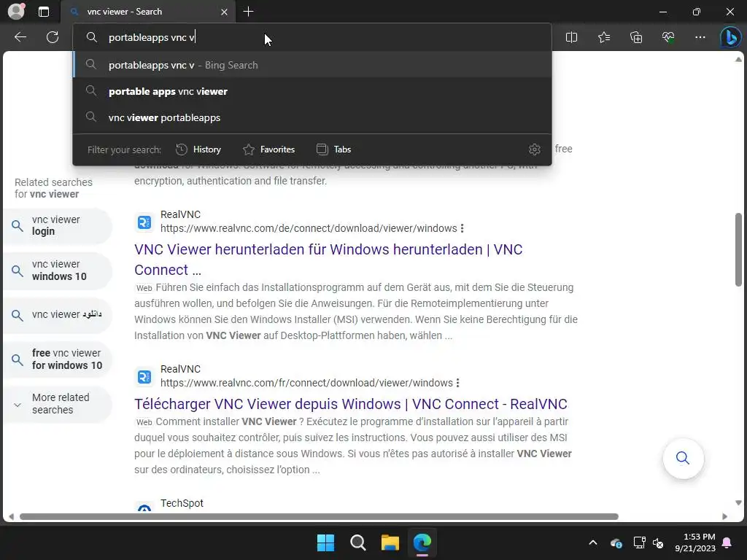Open options menu beside the realvnc.com/de URL

[x=462, y=228]
